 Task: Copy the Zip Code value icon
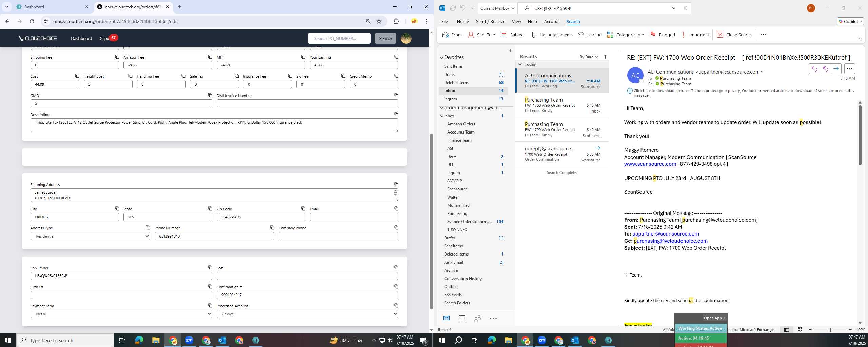pyautogui.click(x=303, y=209)
